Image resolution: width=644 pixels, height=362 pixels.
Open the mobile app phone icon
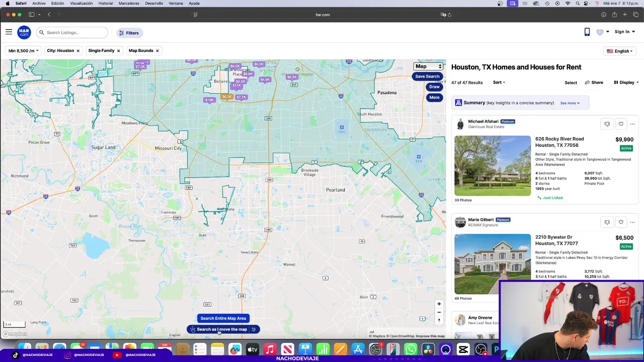click(x=587, y=32)
